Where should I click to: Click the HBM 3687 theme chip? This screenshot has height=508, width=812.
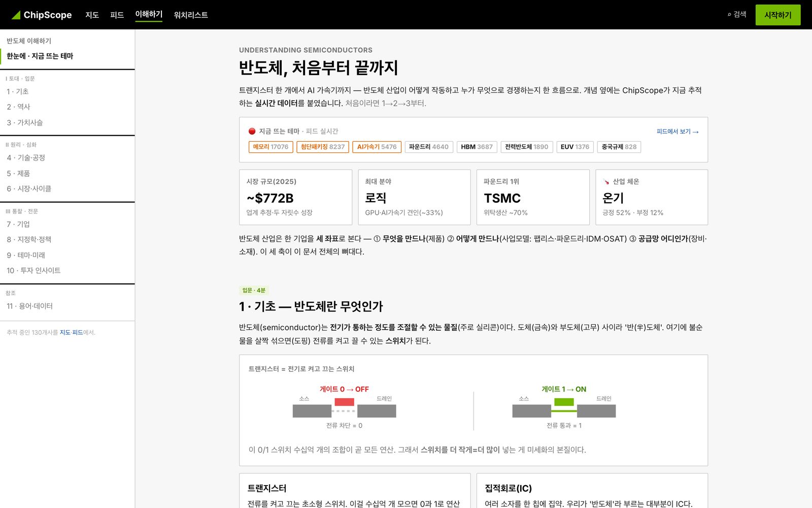(x=477, y=147)
